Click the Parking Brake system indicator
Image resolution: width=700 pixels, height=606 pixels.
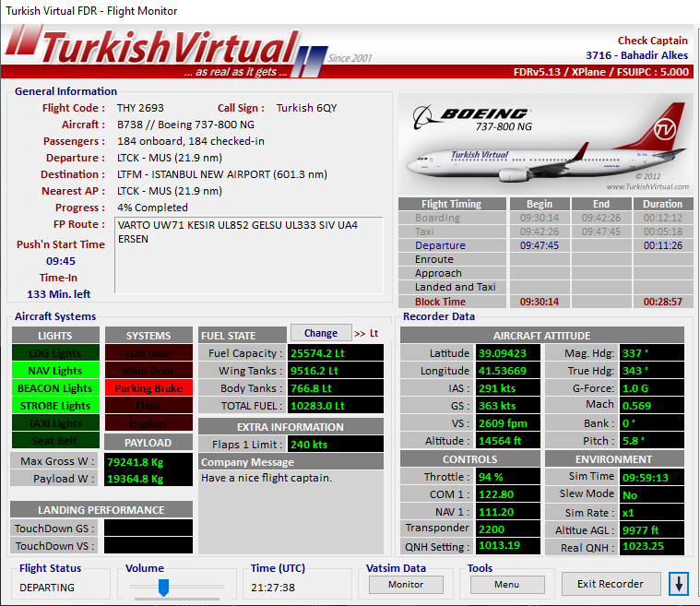click(x=148, y=388)
